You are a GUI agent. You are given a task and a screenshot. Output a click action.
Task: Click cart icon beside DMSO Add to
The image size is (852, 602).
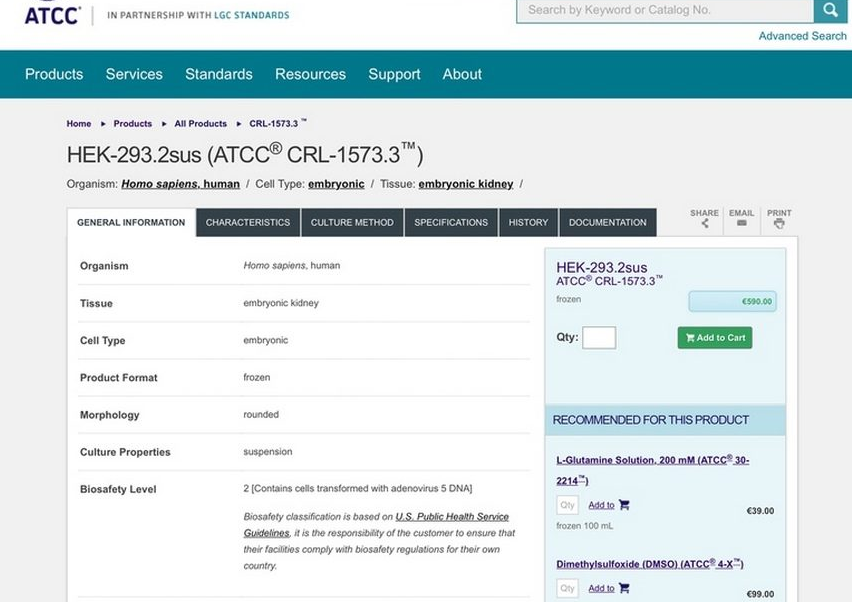[624, 588]
